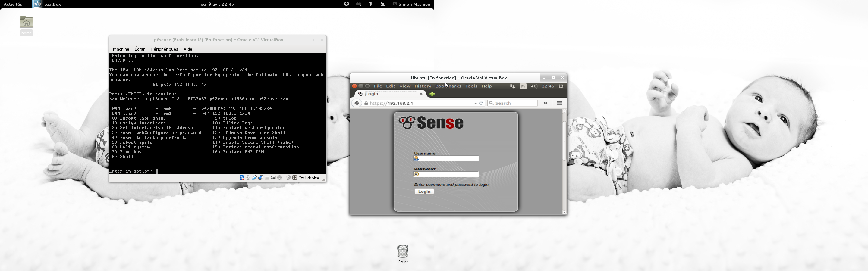Click the Trash desktop icon
Screen dimensions: 868x271
pos(403,251)
